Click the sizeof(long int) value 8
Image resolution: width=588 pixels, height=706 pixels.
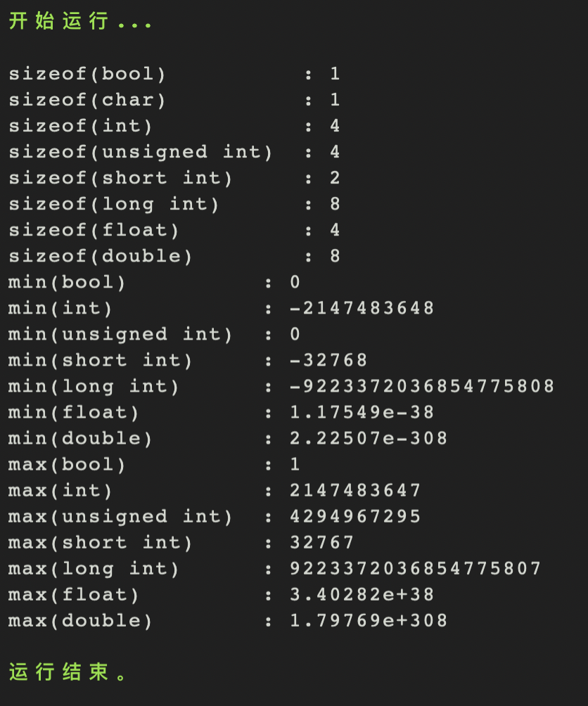pos(335,204)
